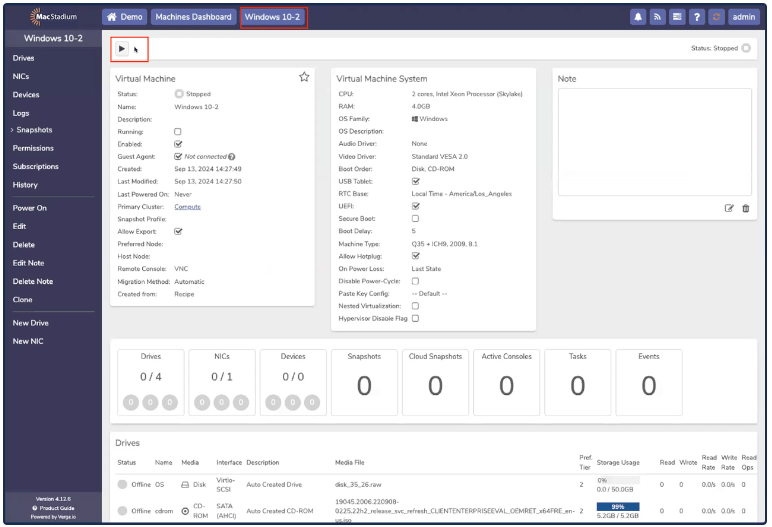Click the Stopped status indicator at top right
Viewport: 772px width, 527px height.
pyautogui.click(x=746, y=48)
